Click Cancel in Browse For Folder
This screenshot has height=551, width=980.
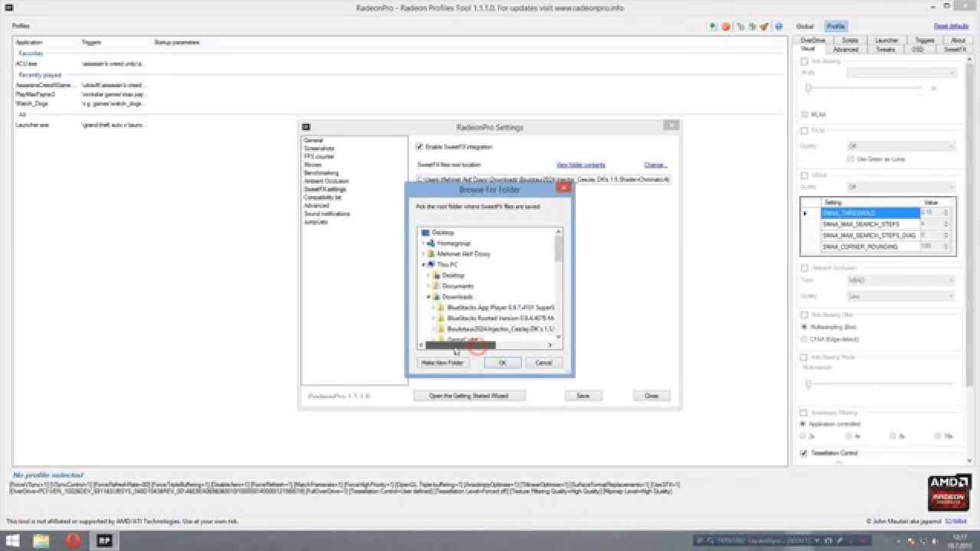click(544, 363)
